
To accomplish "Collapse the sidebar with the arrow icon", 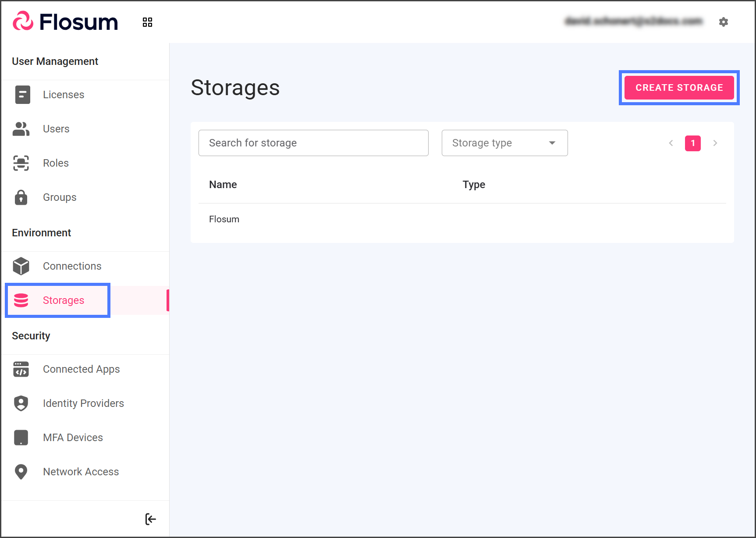I will pos(150,519).
